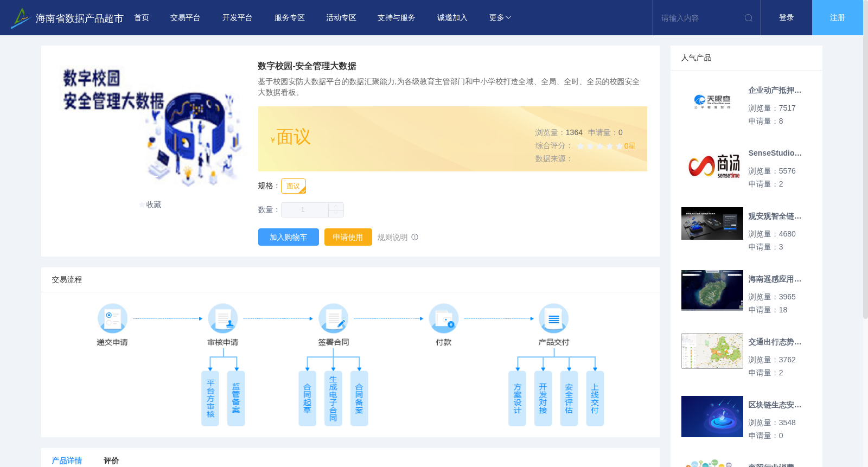Open the 交易平台 menu item

pos(186,18)
